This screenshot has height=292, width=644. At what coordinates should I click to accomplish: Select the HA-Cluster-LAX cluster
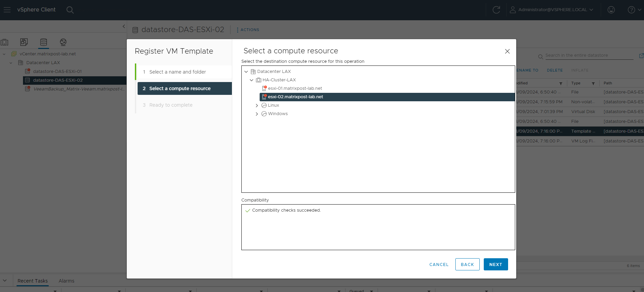point(279,80)
